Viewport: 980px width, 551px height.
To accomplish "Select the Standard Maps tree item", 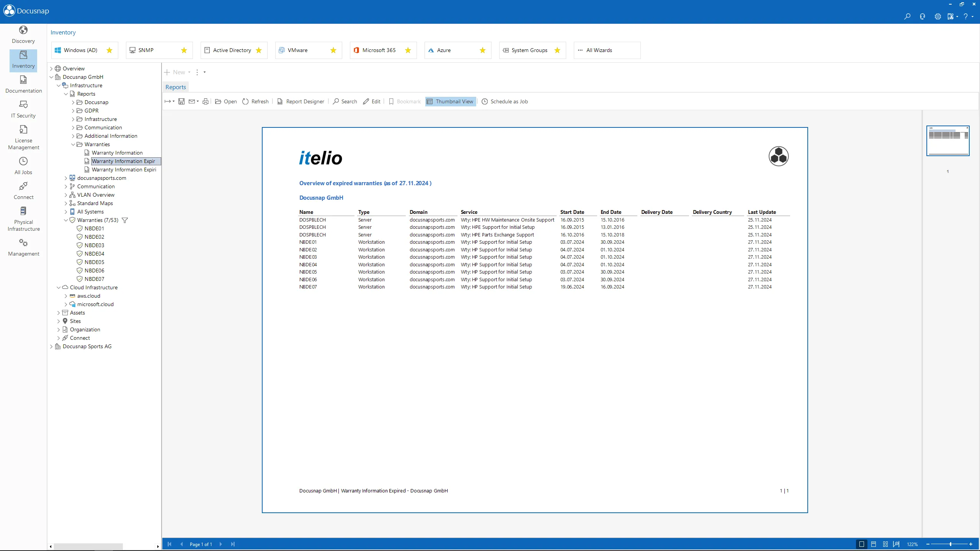I will [x=95, y=203].
